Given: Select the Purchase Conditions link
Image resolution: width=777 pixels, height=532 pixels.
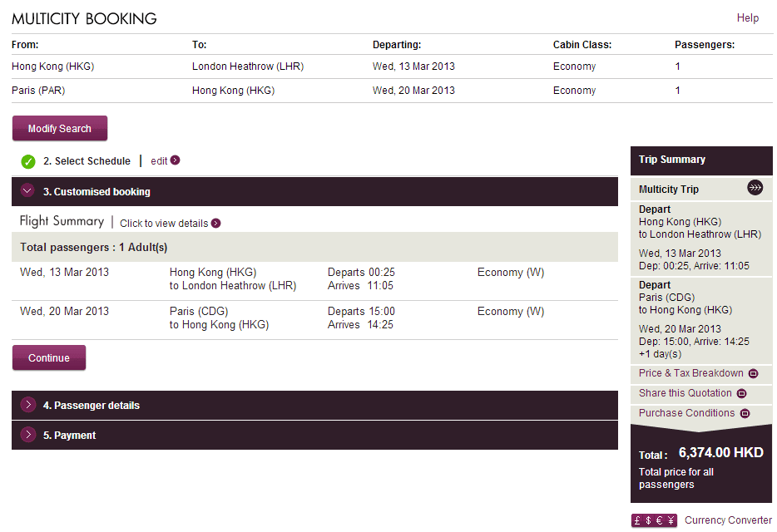Looking at the screenshot, I should click(x=686, y=413).
